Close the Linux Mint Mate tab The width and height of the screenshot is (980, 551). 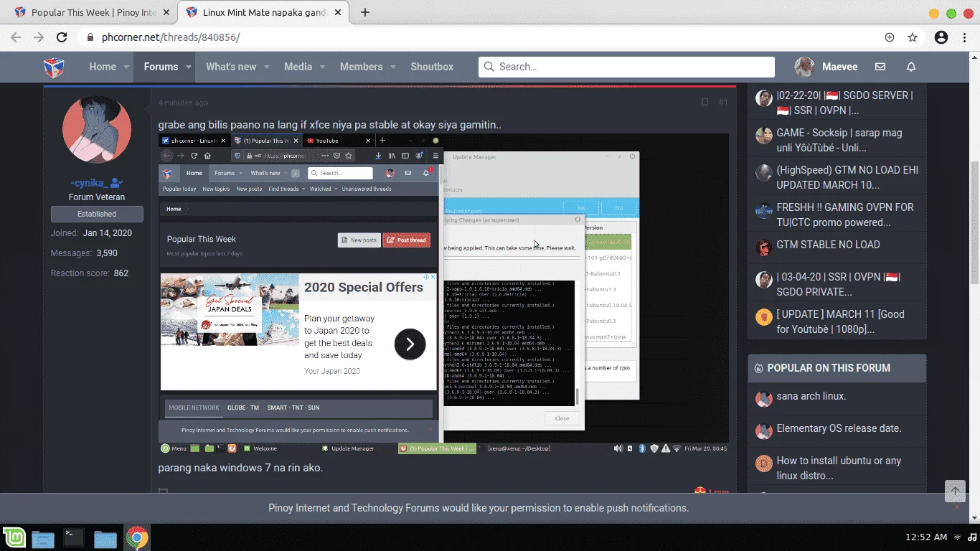click(x=337, y=13)
